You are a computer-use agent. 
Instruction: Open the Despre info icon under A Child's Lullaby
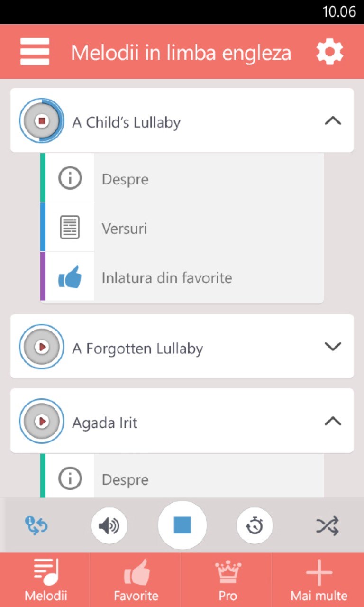click(x=70, y=178)
